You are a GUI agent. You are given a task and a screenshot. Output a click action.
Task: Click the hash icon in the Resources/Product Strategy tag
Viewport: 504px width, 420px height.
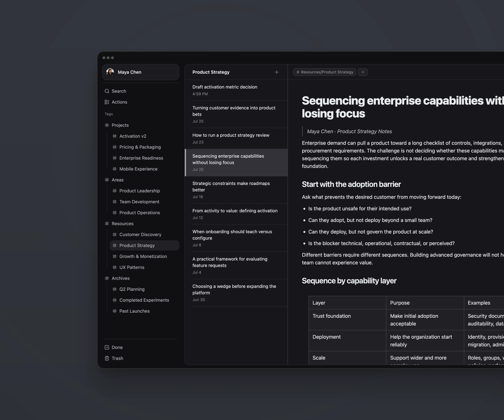pyautogui.click(x=298, y=72)
